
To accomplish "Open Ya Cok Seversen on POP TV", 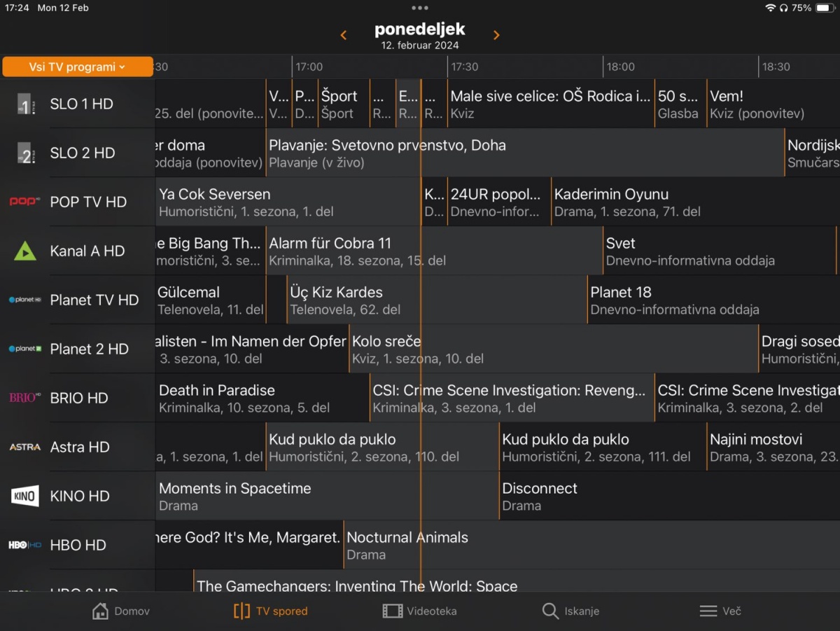I will tap(288, 202).
